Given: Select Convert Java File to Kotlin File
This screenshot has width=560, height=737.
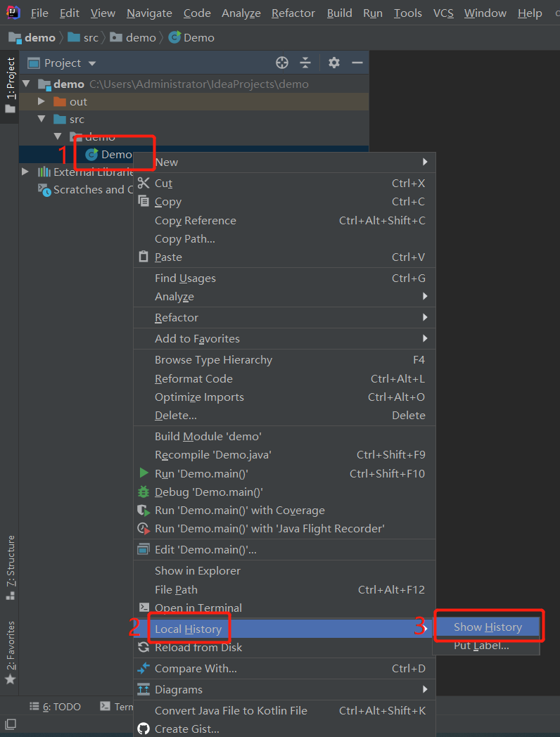Looking at the screenshot, I should click(x=284, y=711).
